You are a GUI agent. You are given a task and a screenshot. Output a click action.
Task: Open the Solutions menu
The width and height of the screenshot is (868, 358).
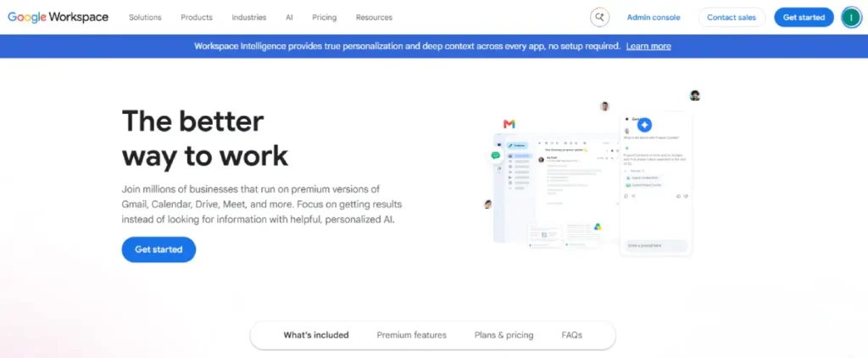[x=145, y=17]
